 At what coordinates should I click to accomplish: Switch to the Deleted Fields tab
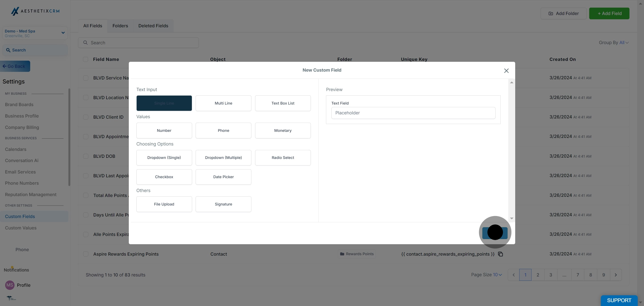[153, 26]
